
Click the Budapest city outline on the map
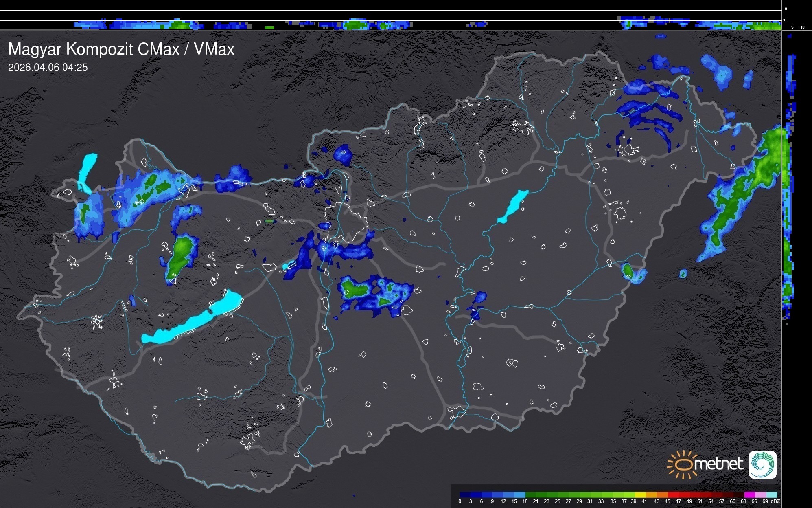(346, 222)
